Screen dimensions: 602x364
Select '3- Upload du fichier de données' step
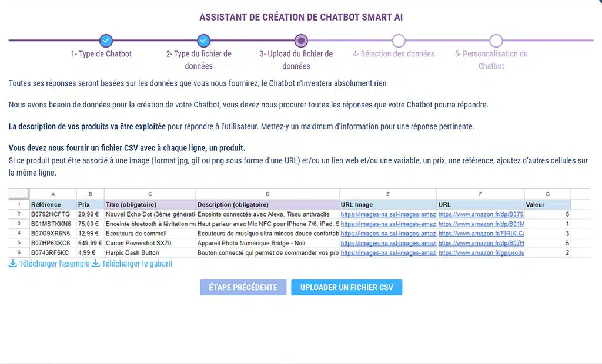[x=296, y=60]
